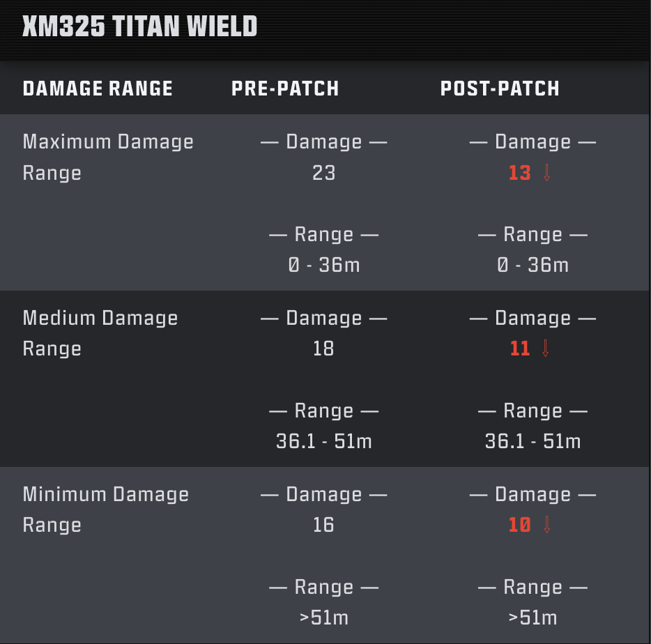Click the red post-patch damage value 10
Screen dimensions: 651x644
(520, 525)
